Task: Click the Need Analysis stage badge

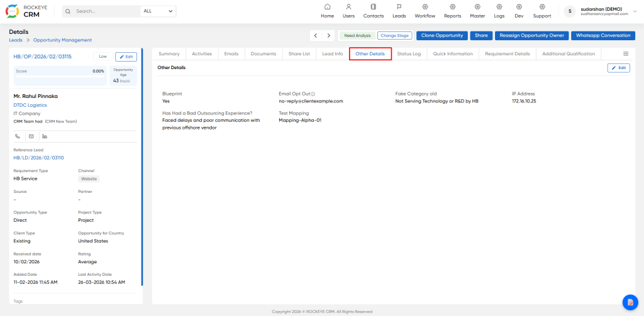Action: tap(357, 36)
